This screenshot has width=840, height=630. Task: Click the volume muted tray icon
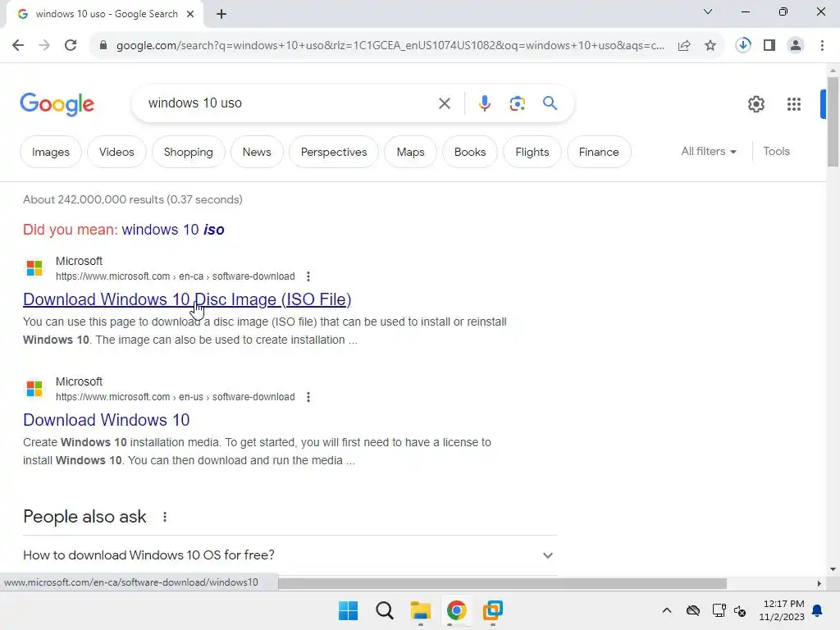740,610
